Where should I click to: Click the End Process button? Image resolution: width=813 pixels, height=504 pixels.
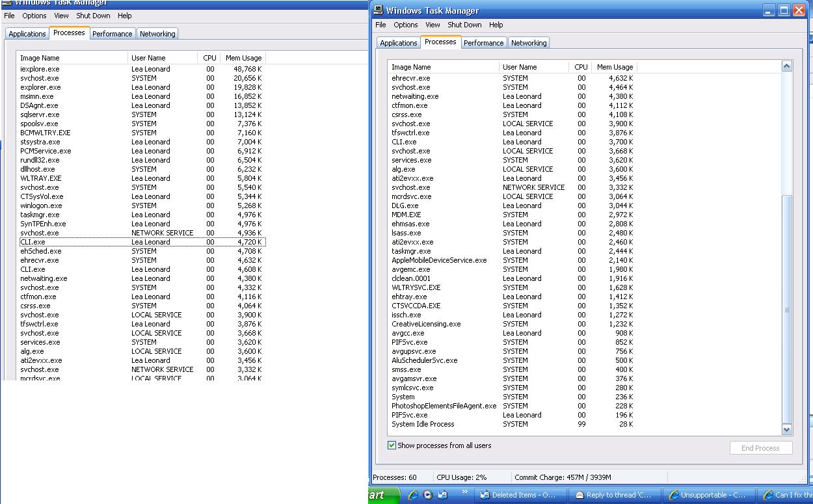760,448
